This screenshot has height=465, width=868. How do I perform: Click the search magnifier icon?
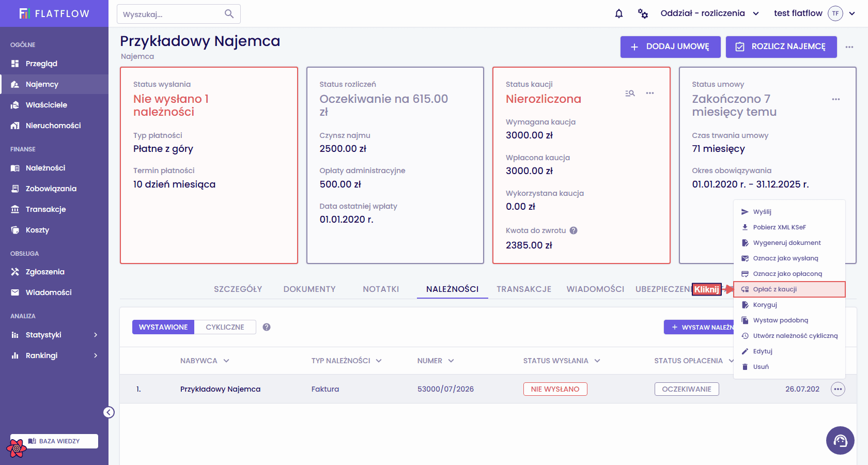tap(229, 14)
